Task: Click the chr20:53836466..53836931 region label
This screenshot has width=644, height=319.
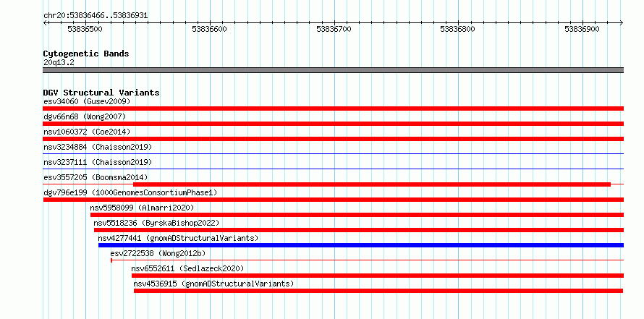Action: click(x=96, y=16)
